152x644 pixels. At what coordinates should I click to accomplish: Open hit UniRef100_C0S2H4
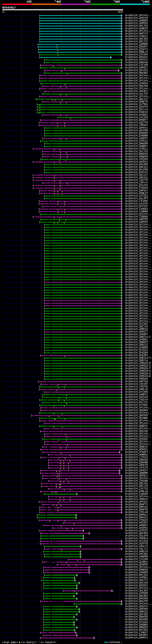coord(136,560)
